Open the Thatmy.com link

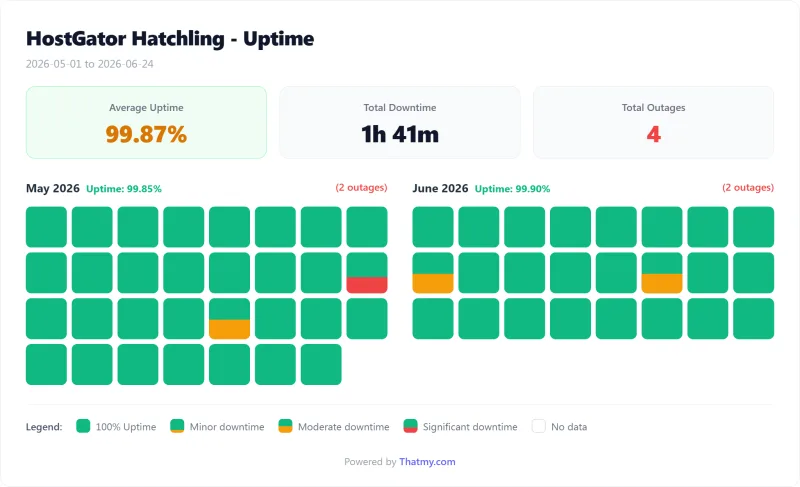click(427, 462)
